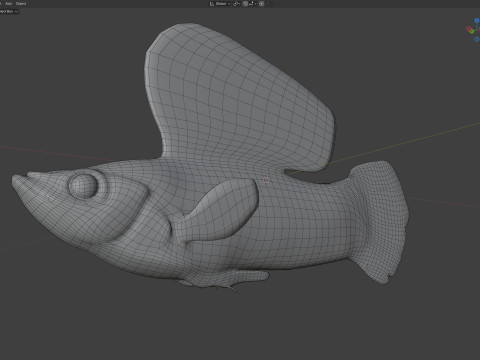480x360 pixels.
Task: Click the fish's eye on the mesh
Action: pos(83,185)
